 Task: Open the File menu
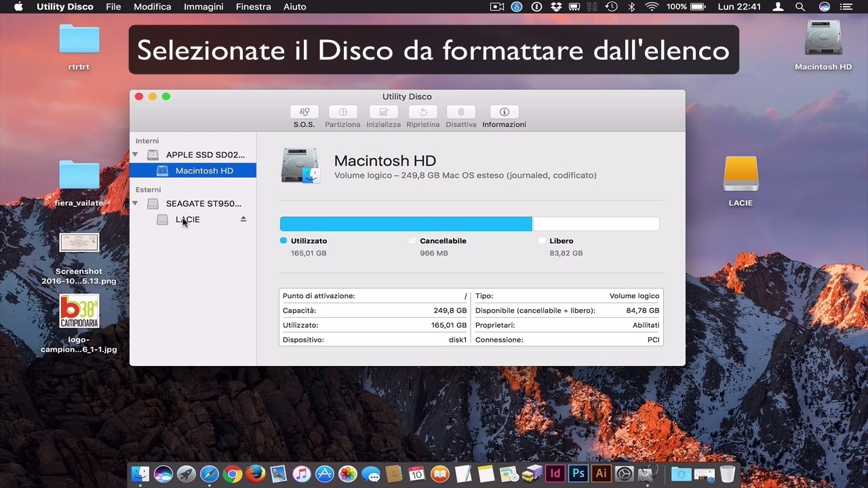pos(113,7)
